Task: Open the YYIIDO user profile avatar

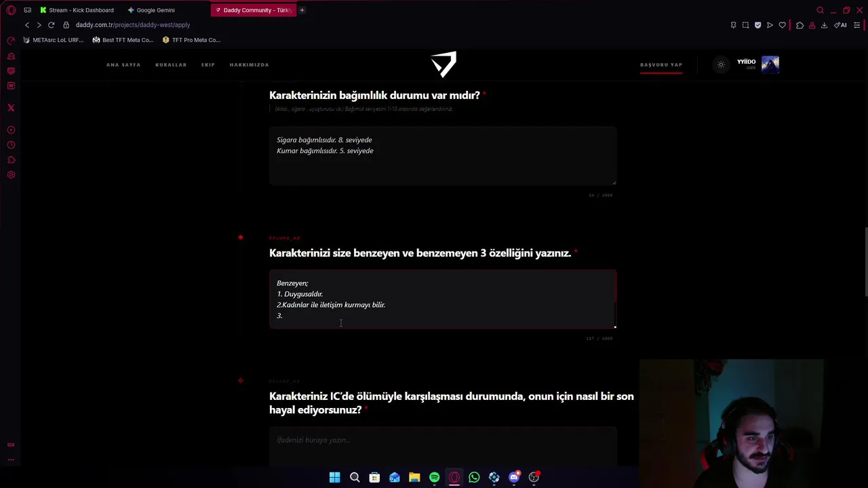Action: [x=770, y=64]
